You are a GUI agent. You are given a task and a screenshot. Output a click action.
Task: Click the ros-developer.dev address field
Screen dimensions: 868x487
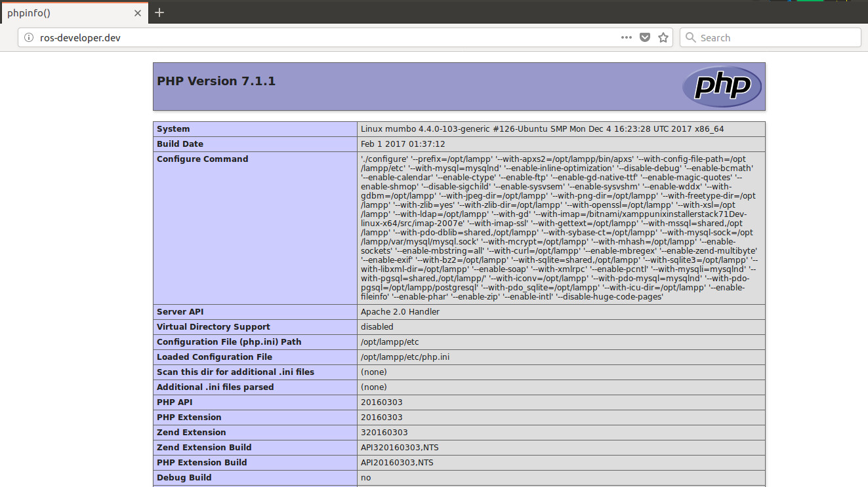tap(315, 38)
